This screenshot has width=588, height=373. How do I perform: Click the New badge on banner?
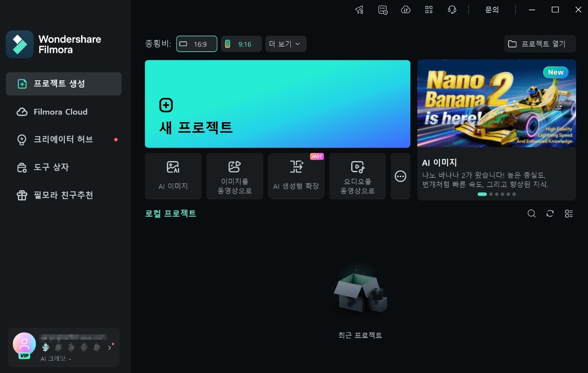[556, 72]
